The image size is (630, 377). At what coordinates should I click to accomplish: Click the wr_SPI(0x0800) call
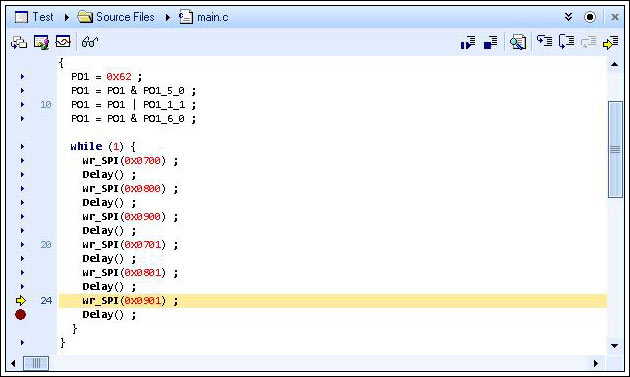click(124, 188)
